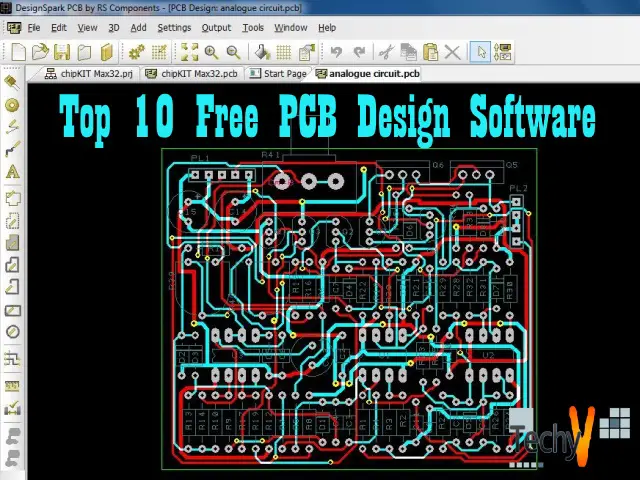640x480 pixels.
Task: Open the Tools menu
Action: pos(253,28)
